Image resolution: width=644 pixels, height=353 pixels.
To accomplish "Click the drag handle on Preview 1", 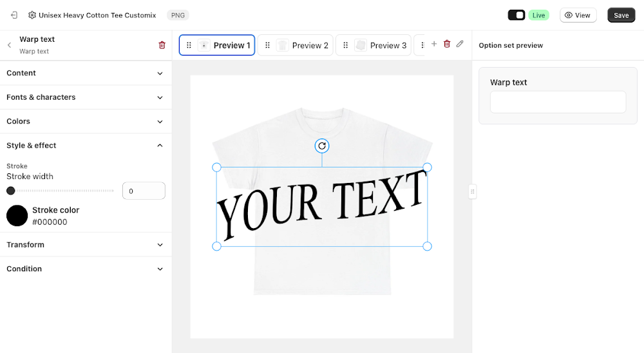I will coord(189,45).
